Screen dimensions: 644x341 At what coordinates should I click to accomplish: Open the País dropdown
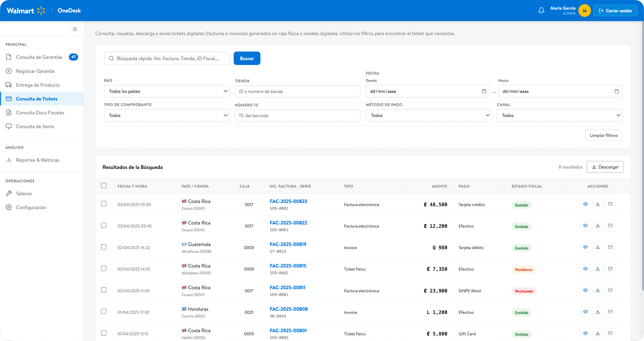[167, 91]
